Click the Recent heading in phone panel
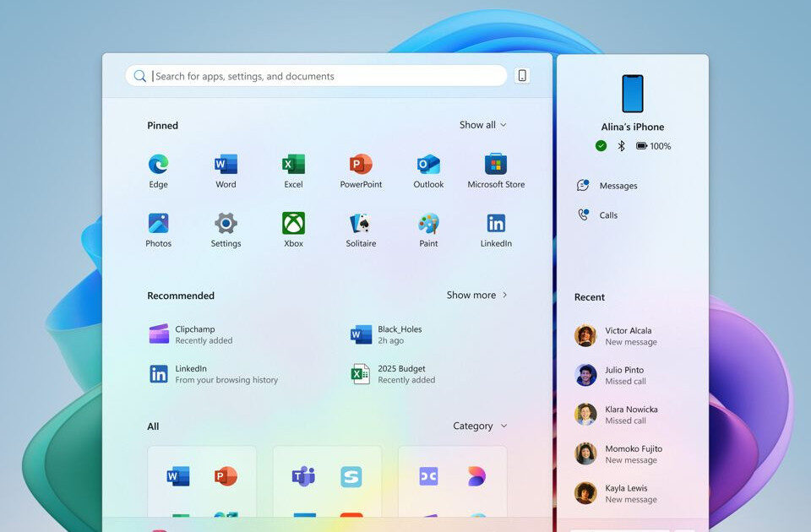The width and height of the screenshot is (811, 532). click(589, 296)
